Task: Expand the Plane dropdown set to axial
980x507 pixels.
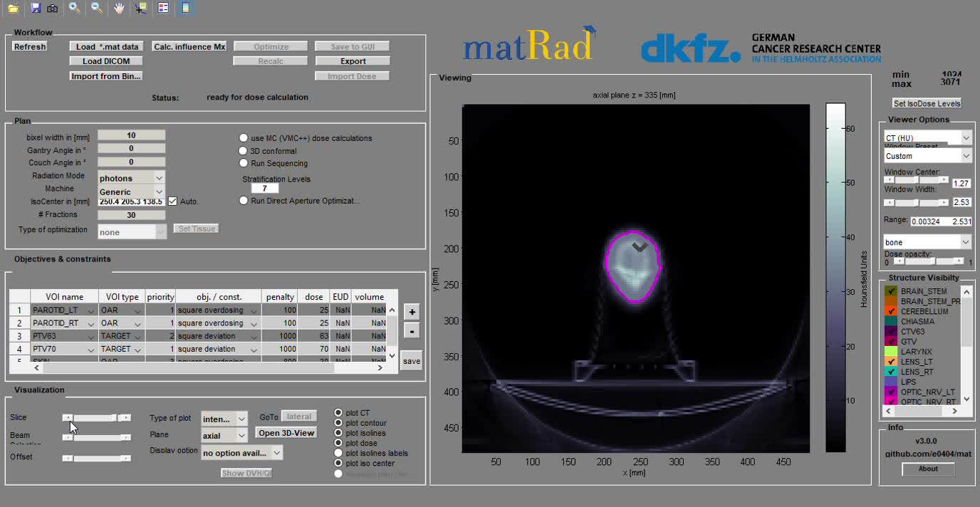Action: click(224, 436)
